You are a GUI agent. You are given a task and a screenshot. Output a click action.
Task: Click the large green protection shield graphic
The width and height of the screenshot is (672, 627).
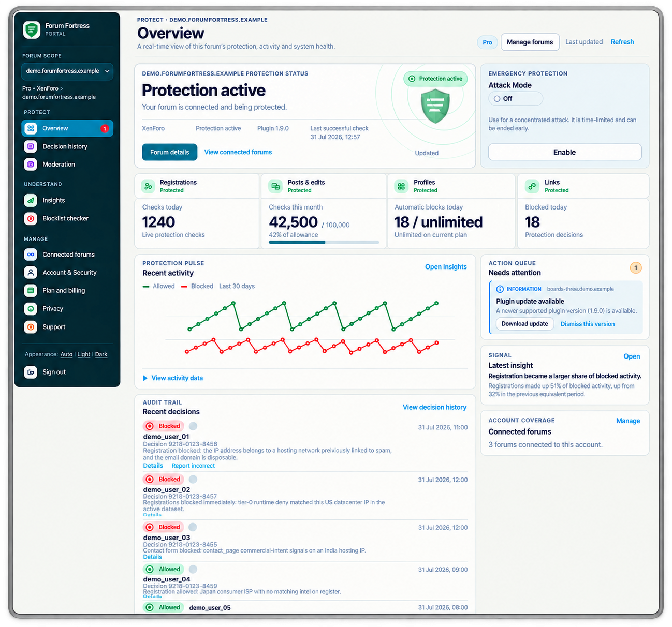pyautogui.click(x=435, y=106)
